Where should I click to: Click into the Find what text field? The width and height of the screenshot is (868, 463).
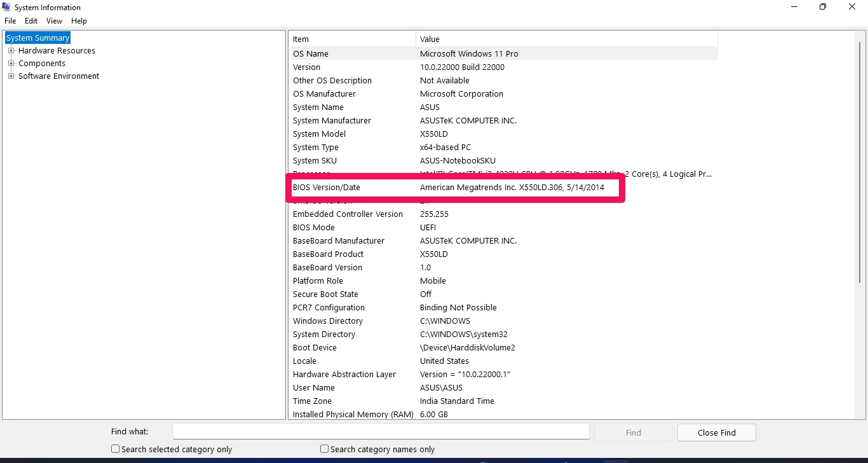(x=381, y=432)
